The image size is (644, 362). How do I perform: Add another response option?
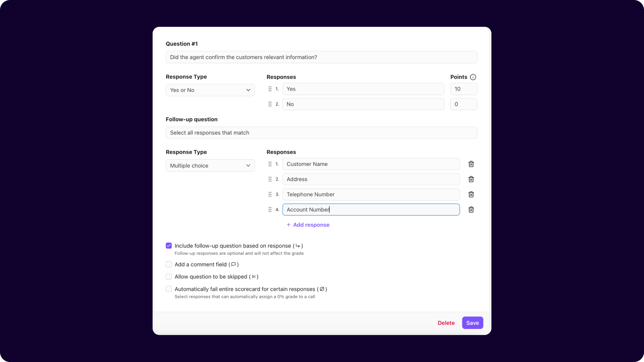(x=311, y=225)
